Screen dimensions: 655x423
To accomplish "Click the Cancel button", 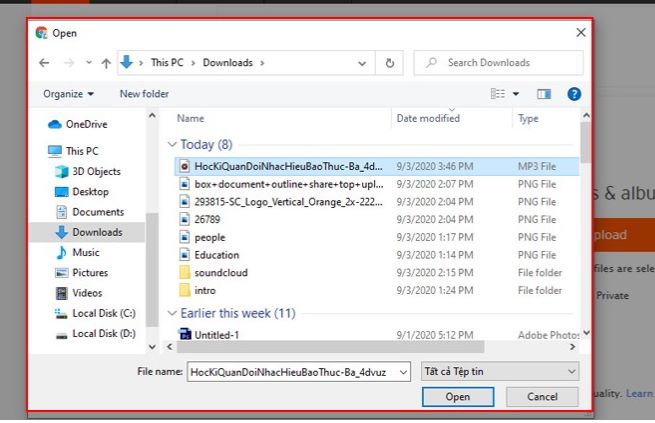I will click(542, 397).
